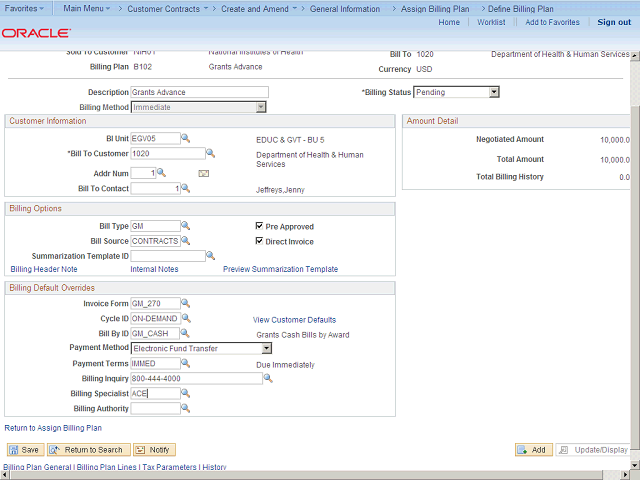Open the Bill Type lookup magnifier
This screenshot has height=480, width=640.
click(x=186, y=226)
